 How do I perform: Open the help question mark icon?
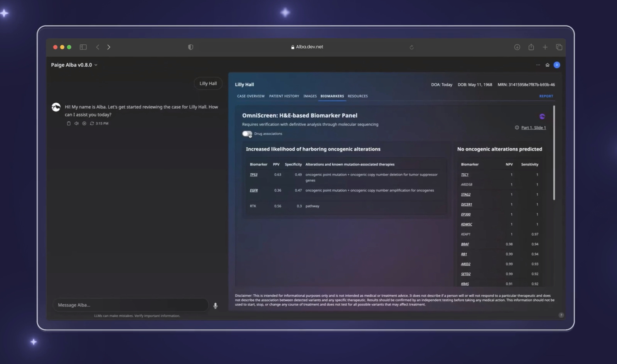(x=561, y=315)
